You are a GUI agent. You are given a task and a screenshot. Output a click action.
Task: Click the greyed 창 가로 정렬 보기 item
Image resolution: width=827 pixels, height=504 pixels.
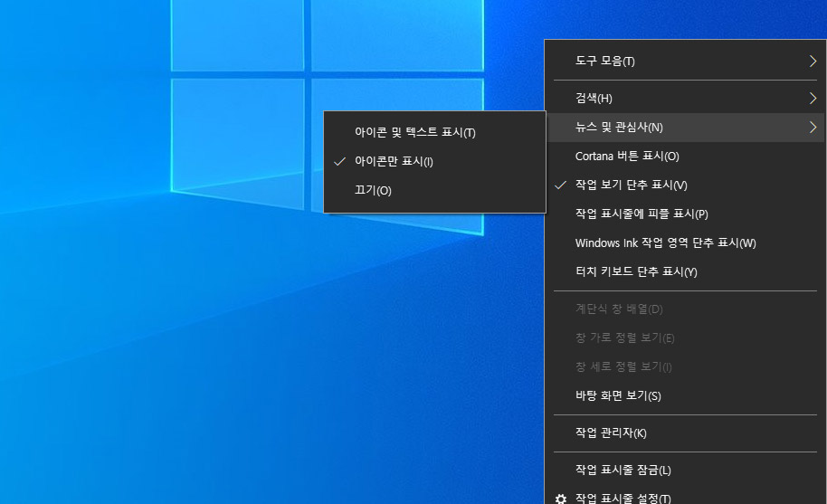pos(624,338)
